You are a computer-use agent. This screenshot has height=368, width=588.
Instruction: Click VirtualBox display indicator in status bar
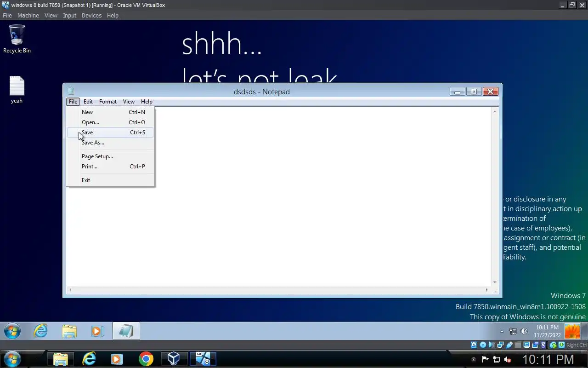point(527,345)
